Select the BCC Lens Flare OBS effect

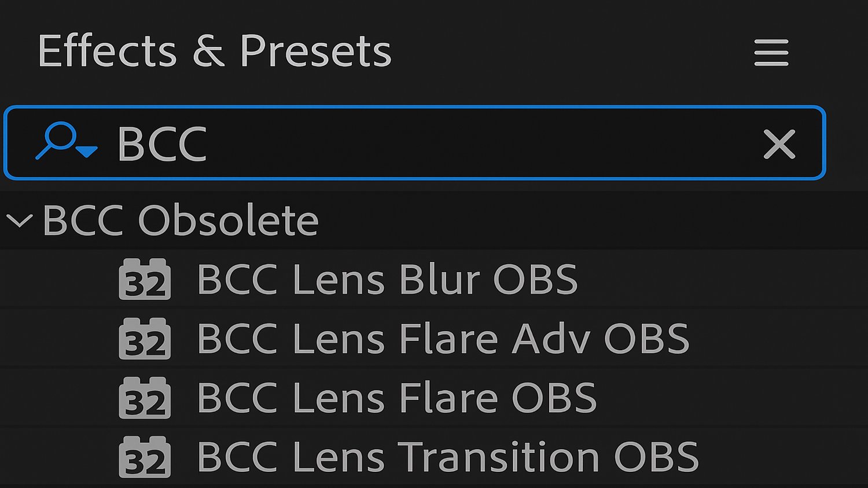(x=396, y=398)
